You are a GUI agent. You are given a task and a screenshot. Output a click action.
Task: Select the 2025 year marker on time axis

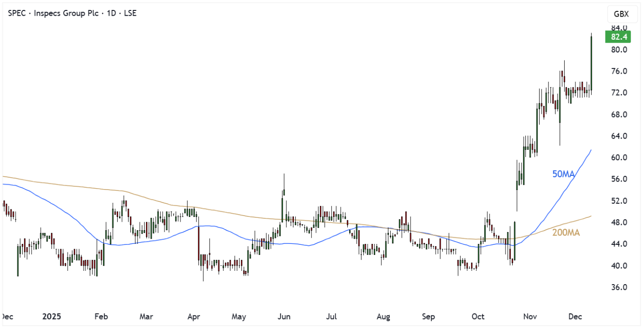click(x=51, y=316)
